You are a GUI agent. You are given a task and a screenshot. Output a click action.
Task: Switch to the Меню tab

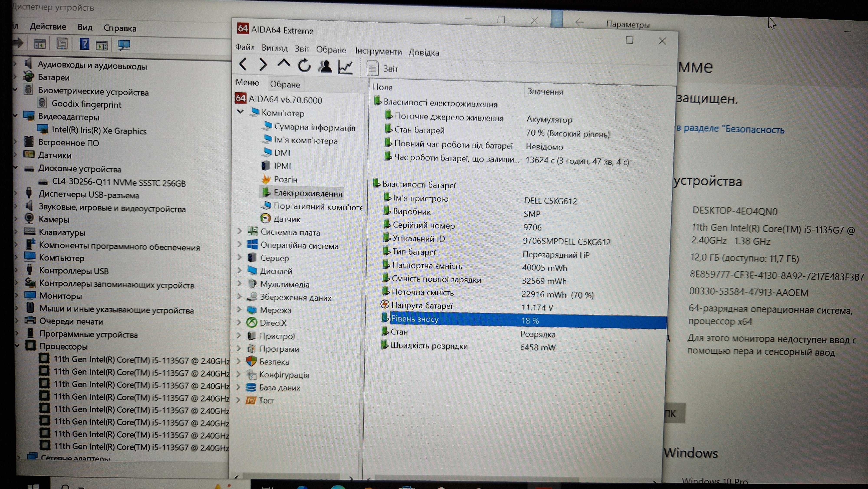[x=248, y=82]
